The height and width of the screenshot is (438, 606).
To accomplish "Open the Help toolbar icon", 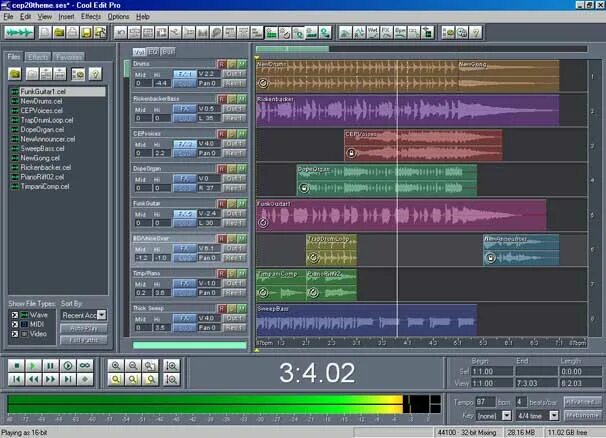I will pos(476,32).
